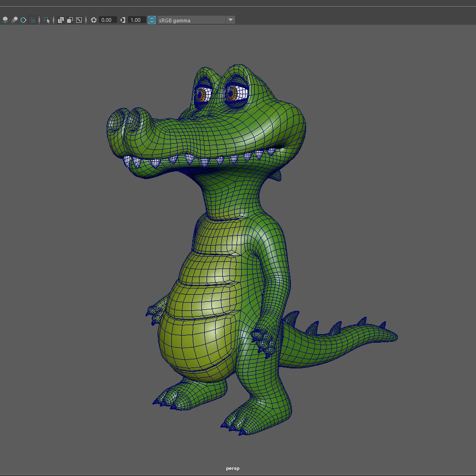The height and width of the screenshot is (476, 476).
Task: Toggle the X-ray joints icon
Action: (79, 20)
